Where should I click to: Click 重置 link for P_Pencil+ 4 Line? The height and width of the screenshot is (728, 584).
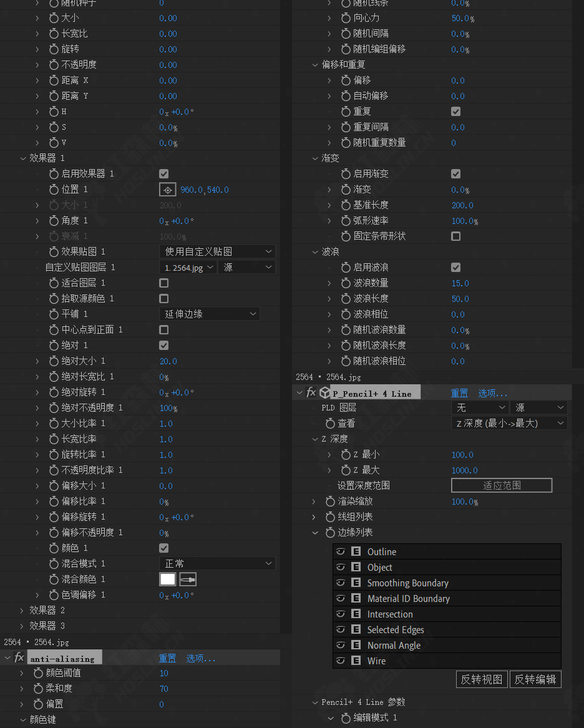click(460, 393)
